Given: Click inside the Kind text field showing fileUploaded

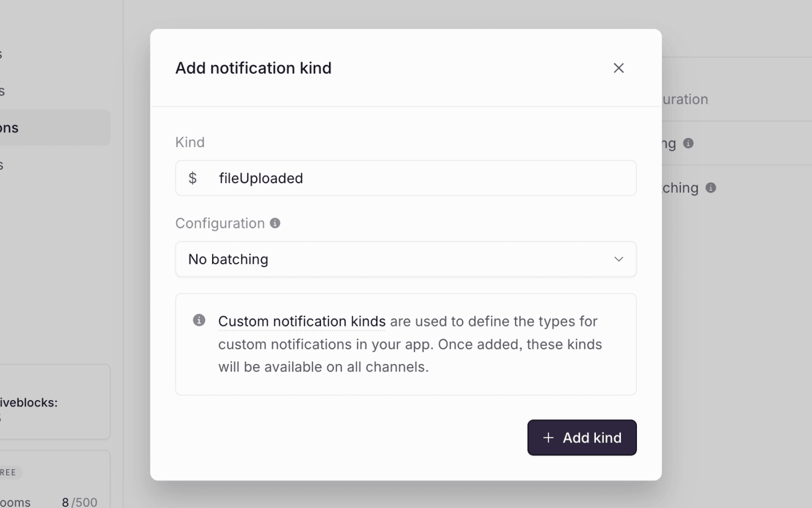Looking at the screenshot, I should 342,178.
